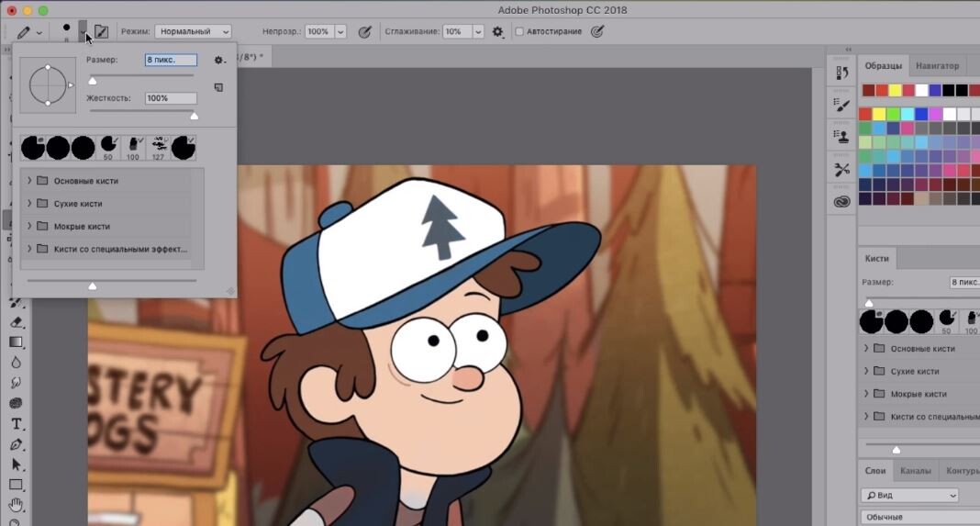Switch to the Каналы tab
This screenshot has height=526, width=980.
915,470
